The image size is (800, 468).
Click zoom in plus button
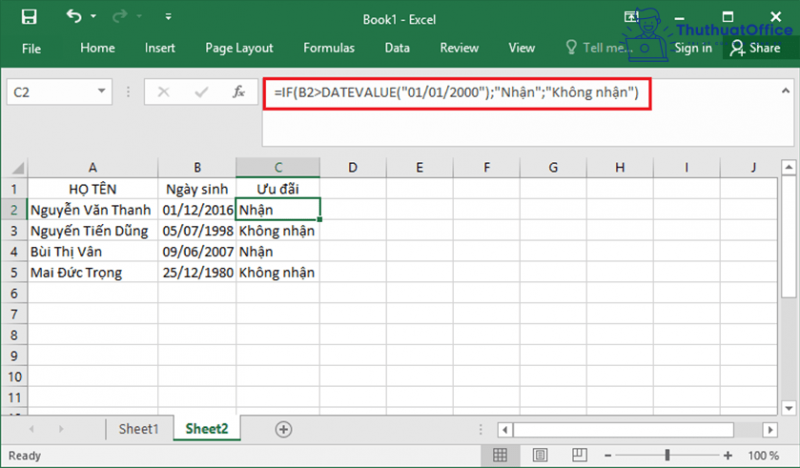tap(728, 455)
